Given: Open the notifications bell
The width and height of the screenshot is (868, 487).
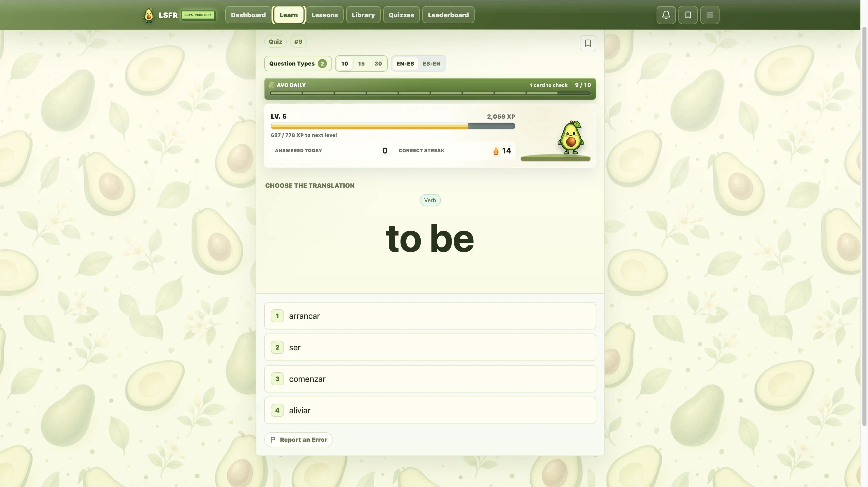Looking at the screenshot, I should pyautogui.click(x=666, y=15).
